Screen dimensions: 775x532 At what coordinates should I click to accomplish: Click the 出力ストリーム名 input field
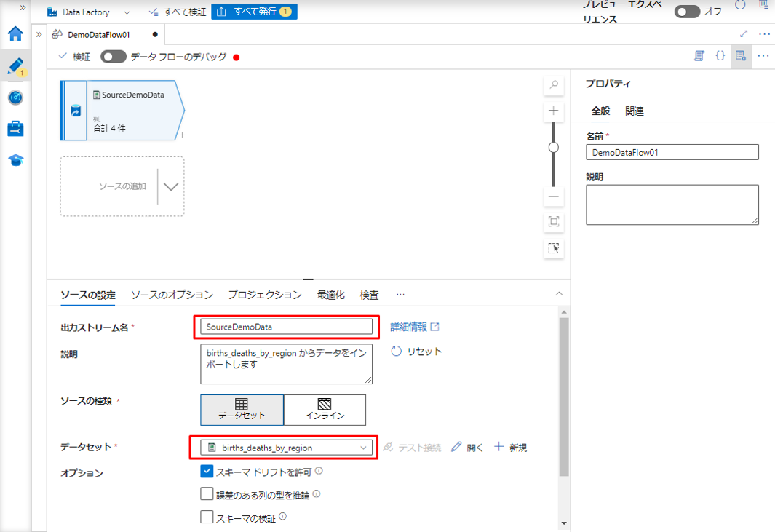coord(286,327)
